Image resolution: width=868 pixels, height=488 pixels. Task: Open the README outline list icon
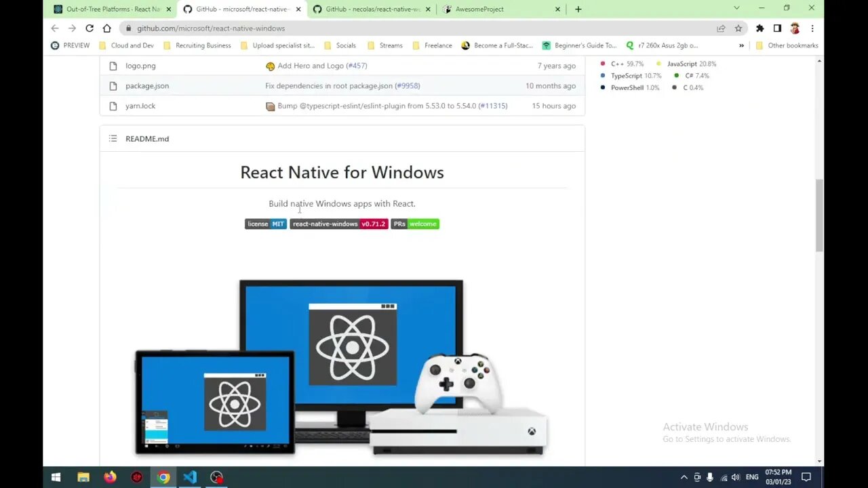click(113, 139)
